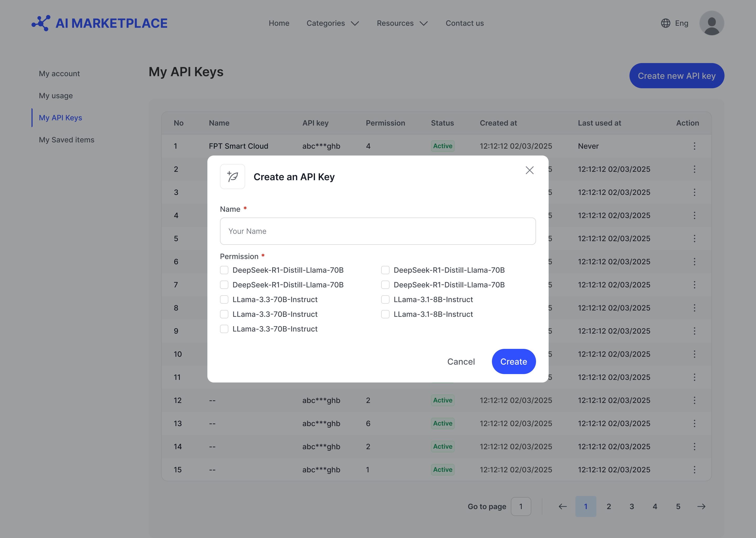This screenshot has height=538, width=756.
Task: Open the three-dot menu for row 9
Action: click(x=694, y=331)
